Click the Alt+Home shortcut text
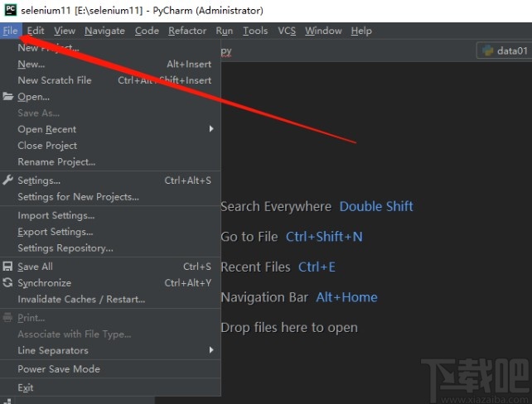The height and width of the screenshot is (404, 532). point(346,297)
